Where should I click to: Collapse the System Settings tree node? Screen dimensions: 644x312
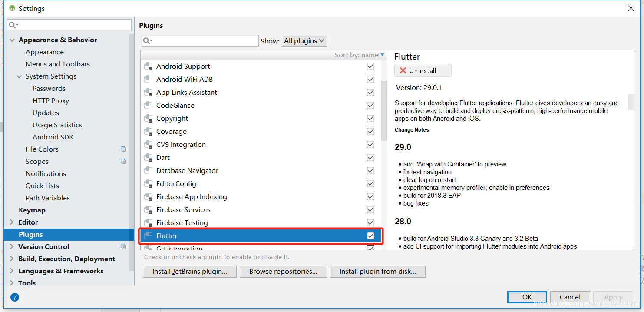click(19, 76)
